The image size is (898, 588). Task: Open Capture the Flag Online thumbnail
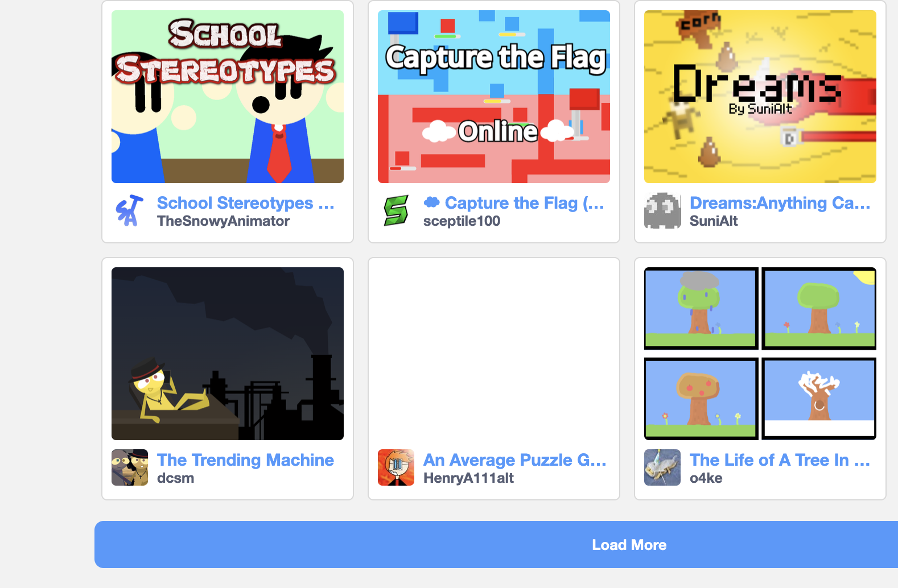[x=494, y=97]
